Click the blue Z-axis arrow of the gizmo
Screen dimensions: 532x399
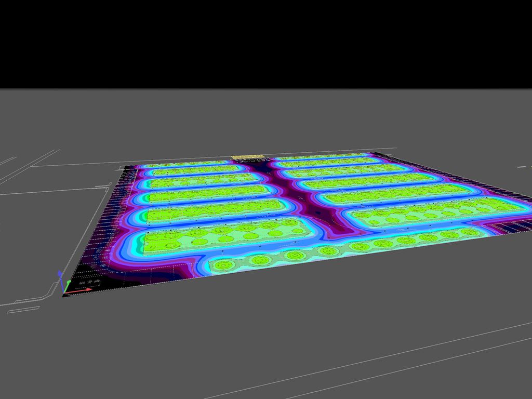(60, 275)
